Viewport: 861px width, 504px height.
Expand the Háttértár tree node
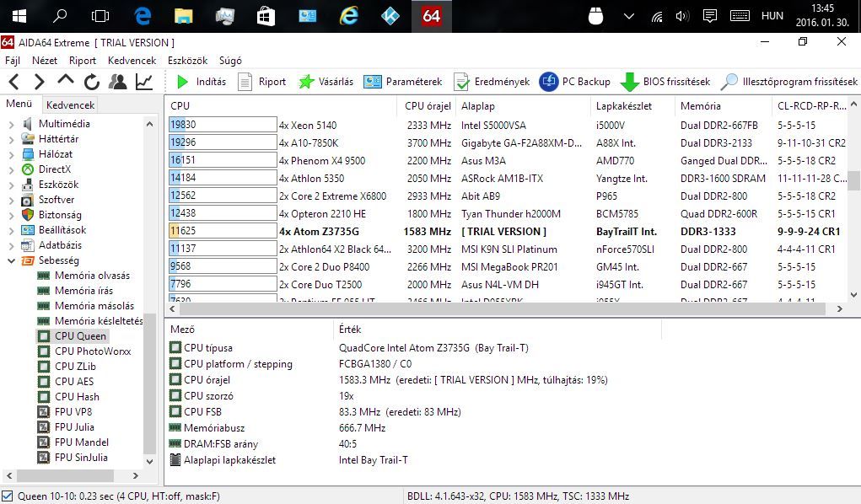(12, 139)
